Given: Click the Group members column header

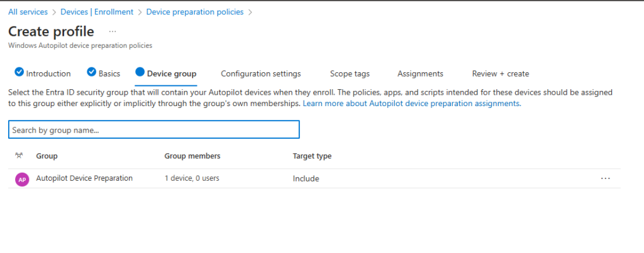Looking at the screenshot, I should pos(192,156).
